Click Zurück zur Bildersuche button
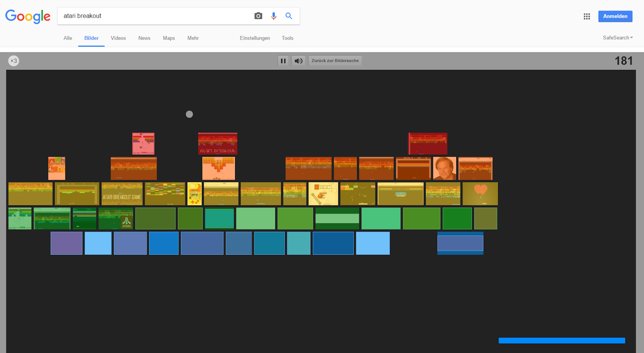644x353 pixels. pos(335,61)
